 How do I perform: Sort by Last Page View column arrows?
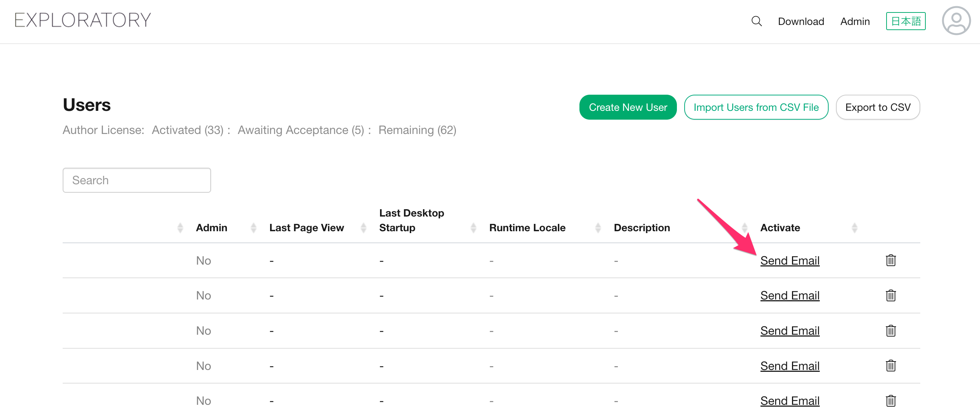point(363,228)
